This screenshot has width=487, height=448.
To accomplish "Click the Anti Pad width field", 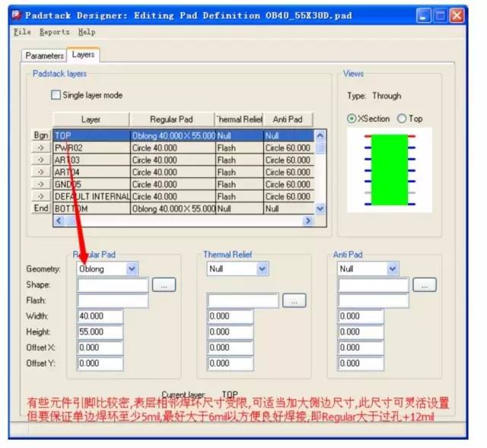I will [x=361, y=316].
